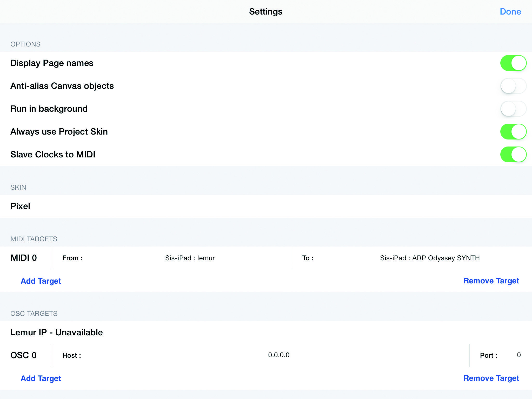Screen dimensions: 532x399
Task: Open the Pixel skin selector row
Action: [x=266, y=206]
